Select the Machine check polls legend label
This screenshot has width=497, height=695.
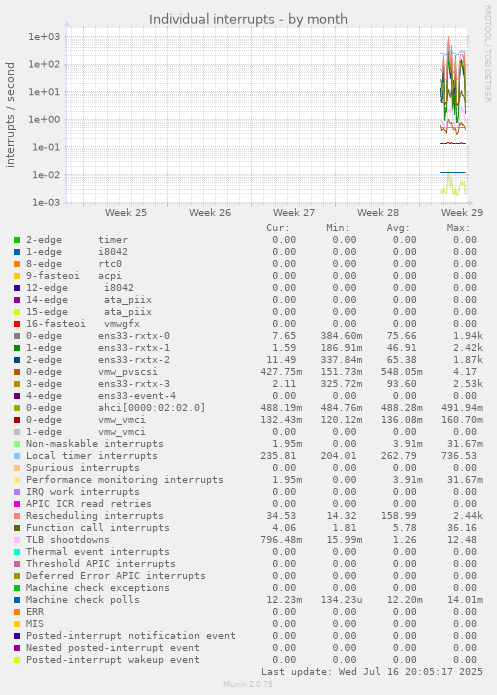[82, 600]
